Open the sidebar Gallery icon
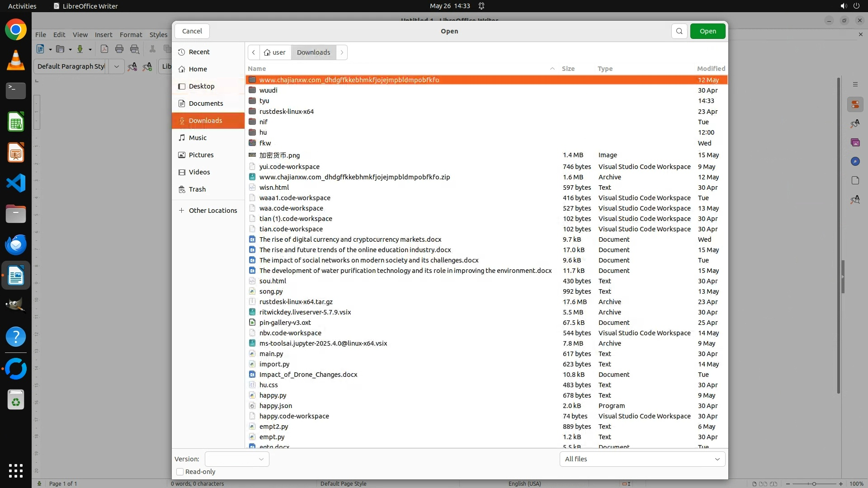This screenshot has width=868, height=488. [x=855, y=142]
